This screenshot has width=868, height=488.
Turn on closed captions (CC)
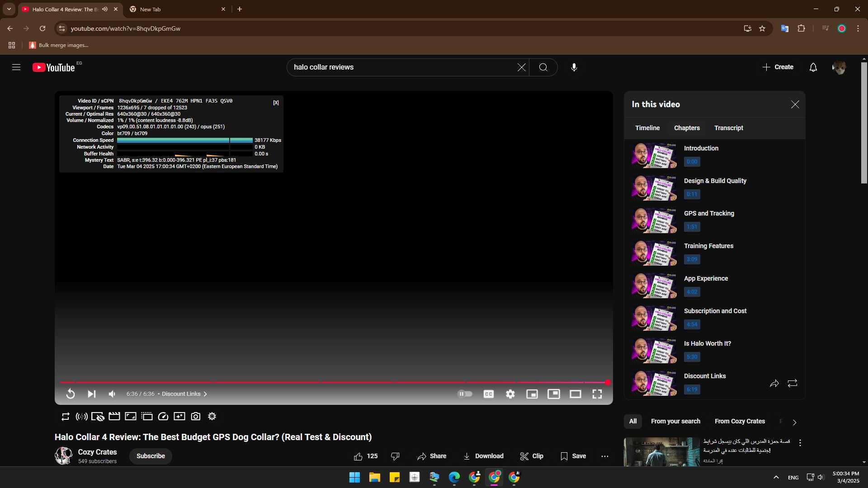click(489, 394)
